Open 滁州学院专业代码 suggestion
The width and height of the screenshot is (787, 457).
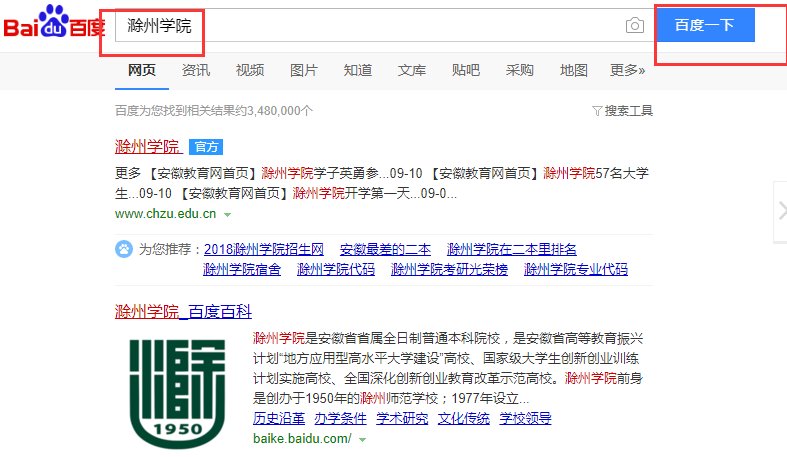click(576, 269)
